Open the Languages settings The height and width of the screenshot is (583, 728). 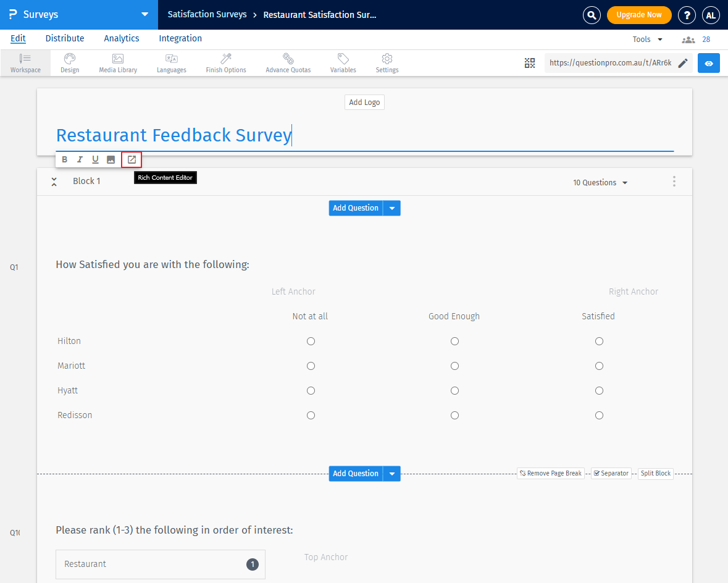coord(171,62)
